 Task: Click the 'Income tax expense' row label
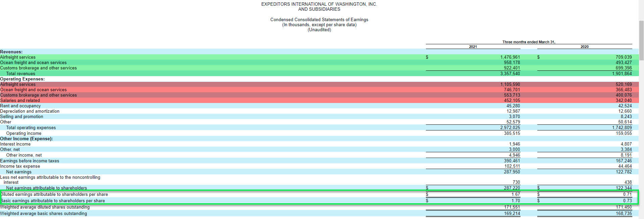click(x=20, y=166)
